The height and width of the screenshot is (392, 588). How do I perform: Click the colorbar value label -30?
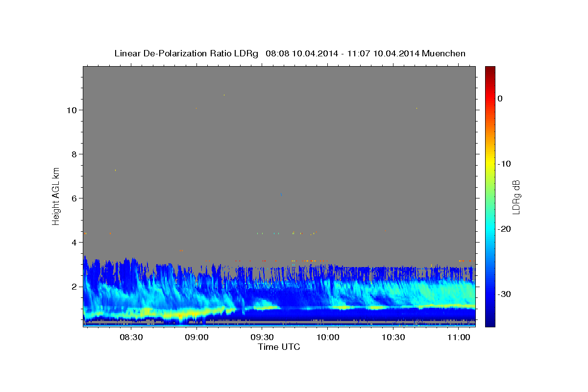point(505,294)
